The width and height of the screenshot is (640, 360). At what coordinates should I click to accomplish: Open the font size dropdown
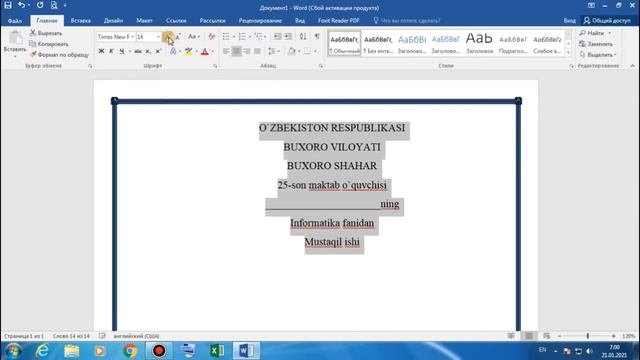[158, 37]
